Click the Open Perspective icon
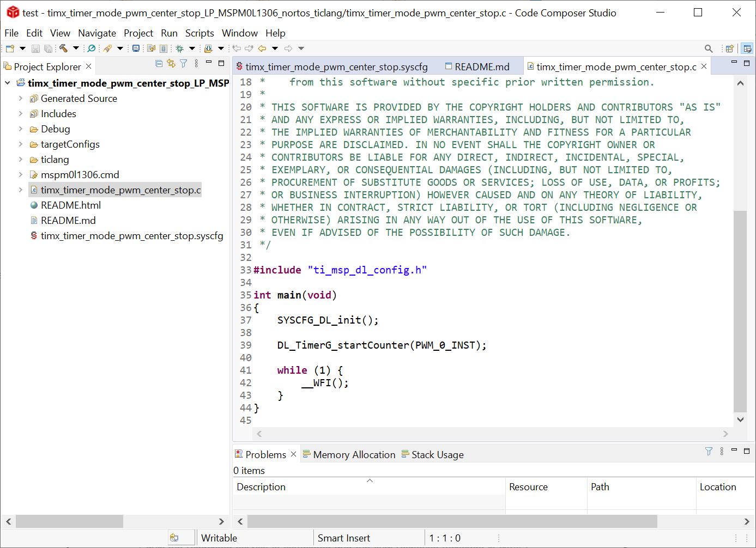Image resolution: width=756 pixels, height=548 pixels. coord(729,48)
